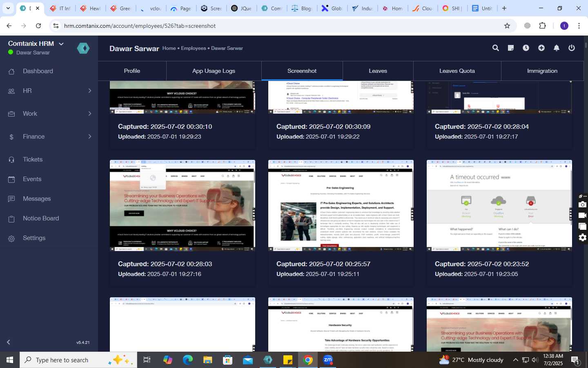Click the Tickets headset icon
Viewport: 588px width, 368px height.
pyautogui.click(x=11, y=160)
